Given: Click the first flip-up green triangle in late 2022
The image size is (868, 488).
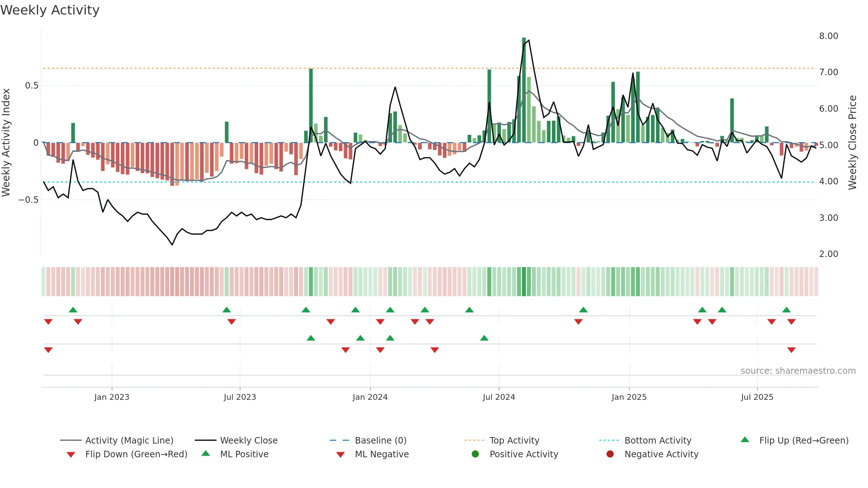Looking at the screenshot, I should point(73,310).
